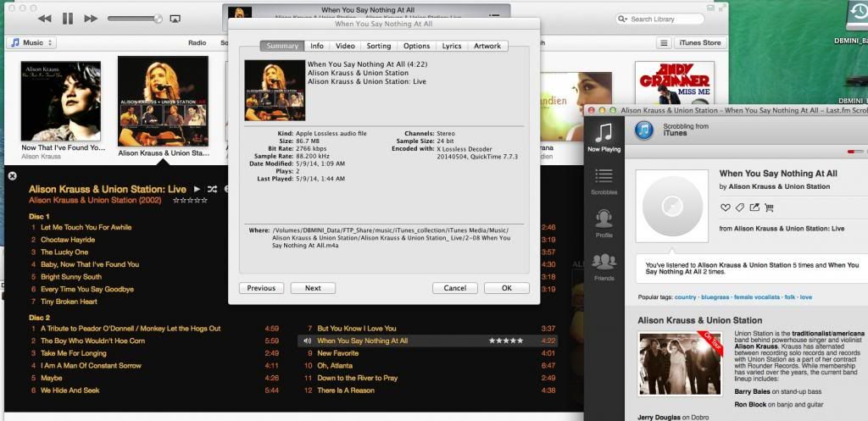Select track Take Me For Longing
Image resolution: width=868 pixels, height=421 pixels.
(73, 353)
